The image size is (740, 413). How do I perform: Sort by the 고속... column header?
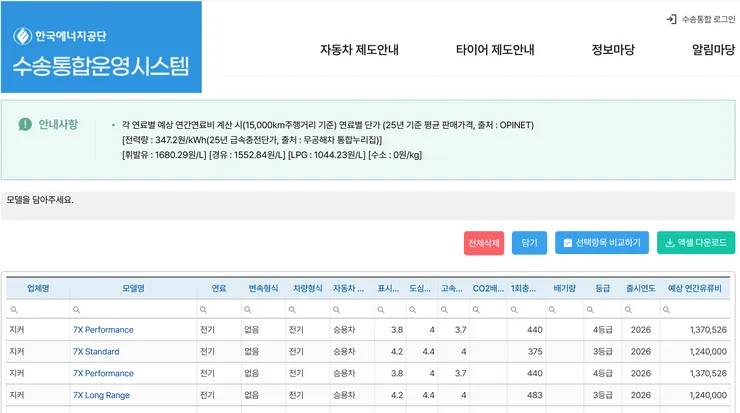tap(452, 288)
